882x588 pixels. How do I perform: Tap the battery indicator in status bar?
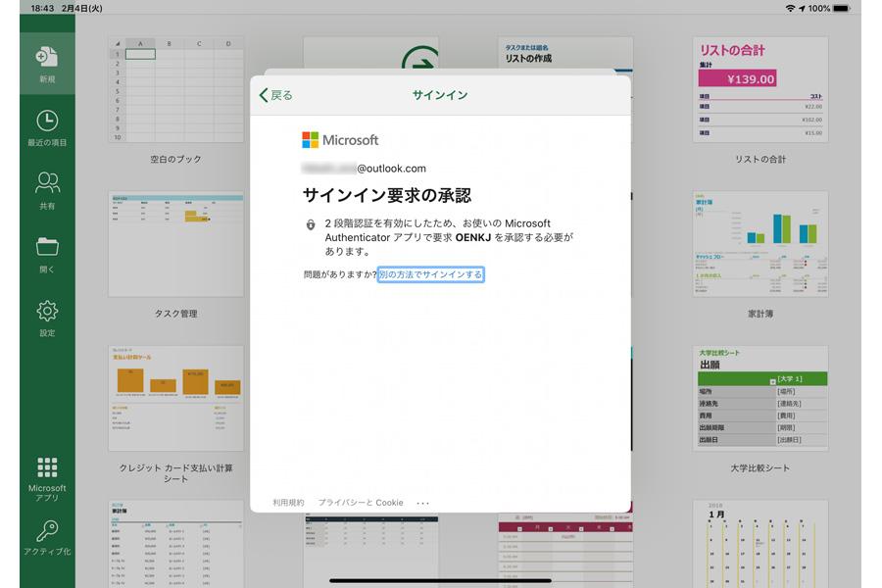point(843,8)
